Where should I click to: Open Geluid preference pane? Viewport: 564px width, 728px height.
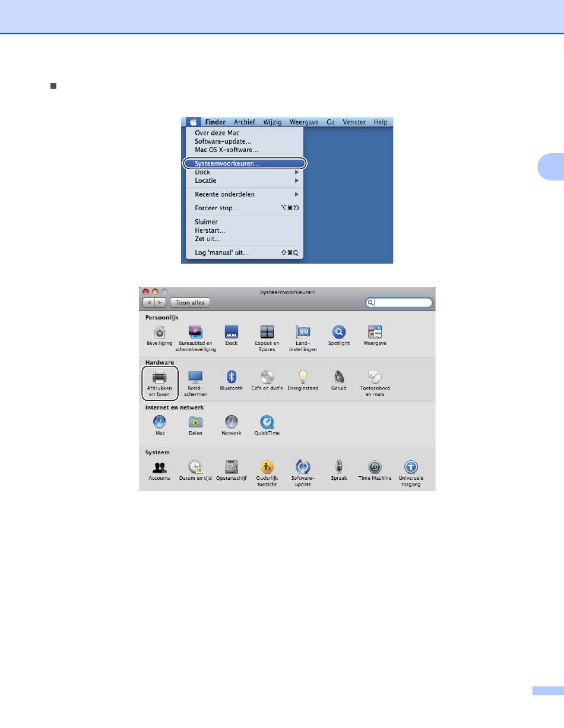click(339, 381)
